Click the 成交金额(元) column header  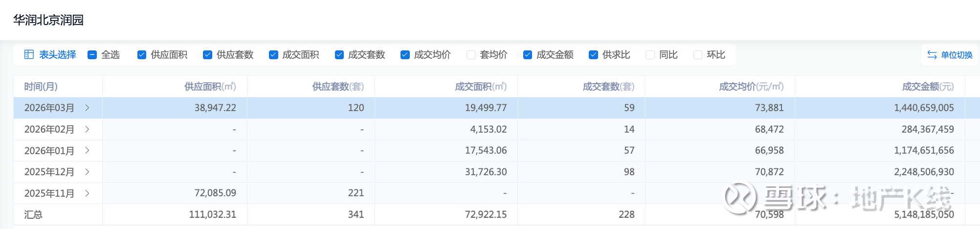click(927, 87)
